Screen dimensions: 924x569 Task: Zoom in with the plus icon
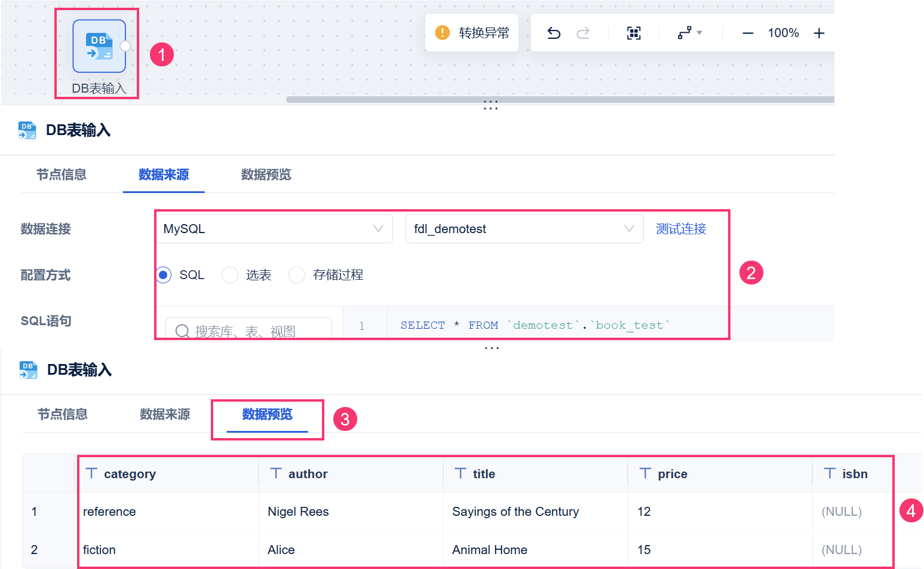pos(819,33)
